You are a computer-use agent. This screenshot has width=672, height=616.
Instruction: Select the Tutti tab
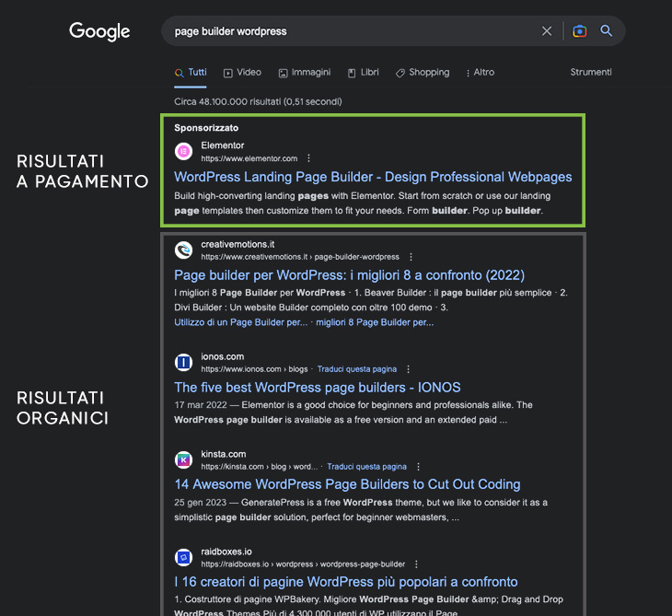pos(191,73)
